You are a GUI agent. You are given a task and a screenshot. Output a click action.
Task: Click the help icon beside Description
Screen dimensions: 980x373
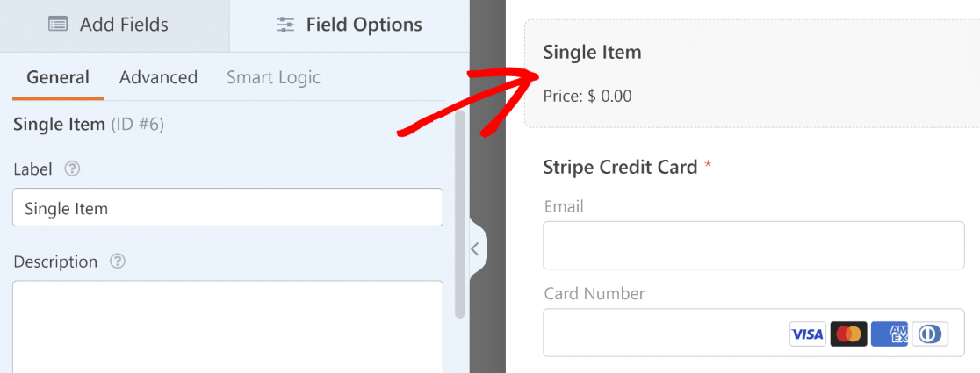coord(118,262)
